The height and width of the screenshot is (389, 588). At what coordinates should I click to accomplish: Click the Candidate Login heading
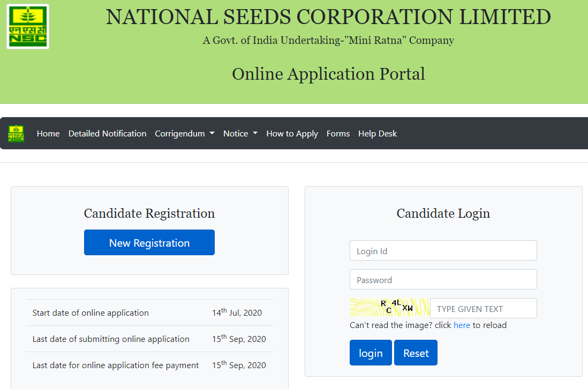click(x=443, y=213)
